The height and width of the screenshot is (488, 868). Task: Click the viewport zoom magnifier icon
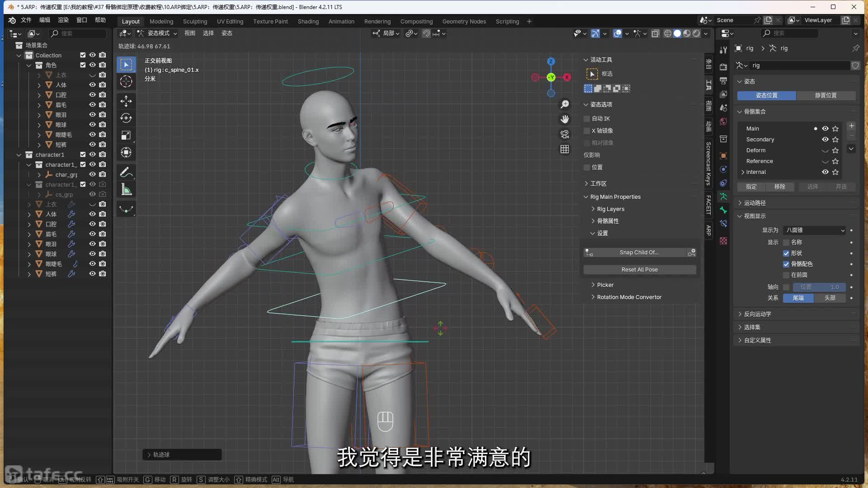pos(565,104)
